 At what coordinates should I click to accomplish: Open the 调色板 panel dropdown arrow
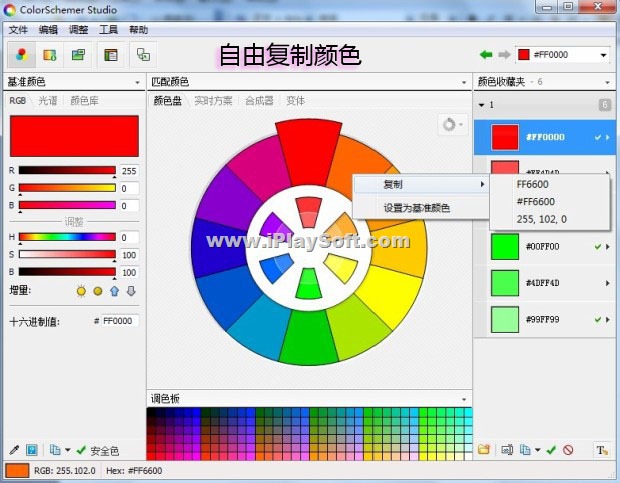464,400
